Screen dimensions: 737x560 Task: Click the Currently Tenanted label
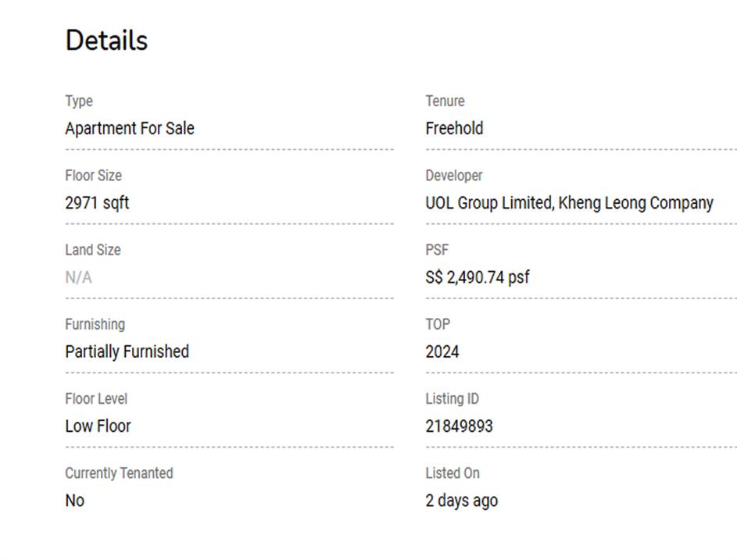coord(119,473)
